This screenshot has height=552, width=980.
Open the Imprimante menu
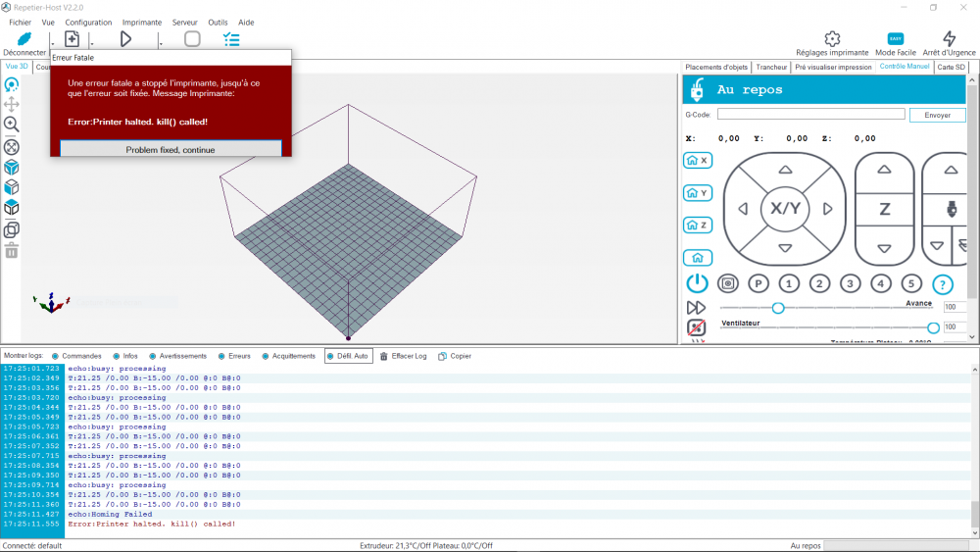142,23
